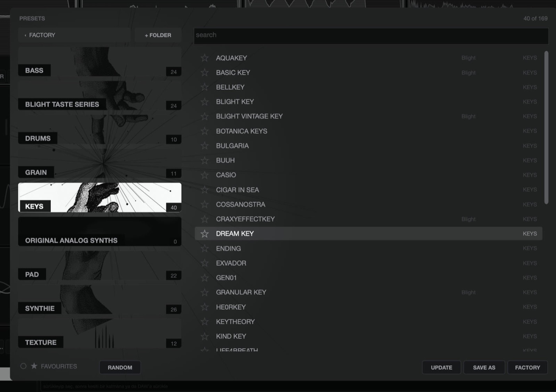This screenshot has width=556, height=392.
Task: Select the TEXTURE category
Action: pos(100,334)
